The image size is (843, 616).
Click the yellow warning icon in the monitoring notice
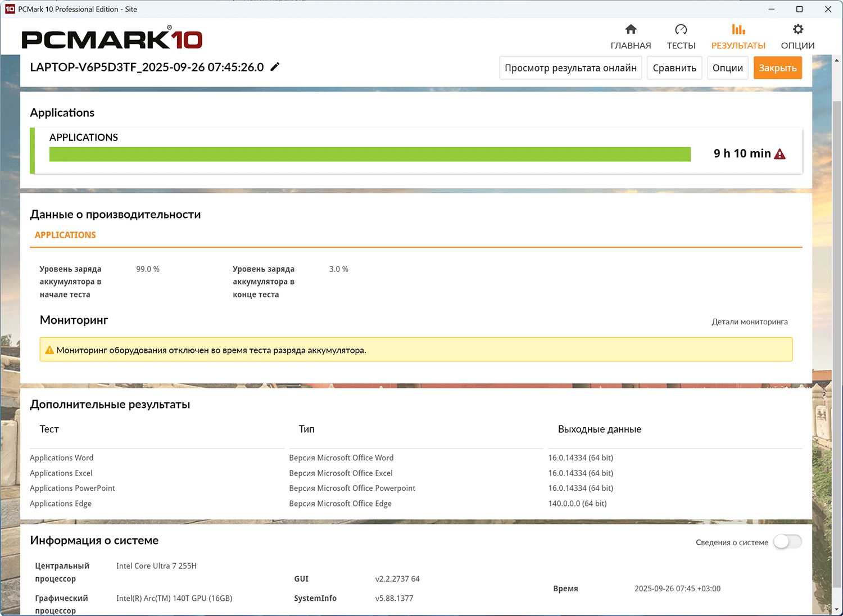click(x=49, y=350)
